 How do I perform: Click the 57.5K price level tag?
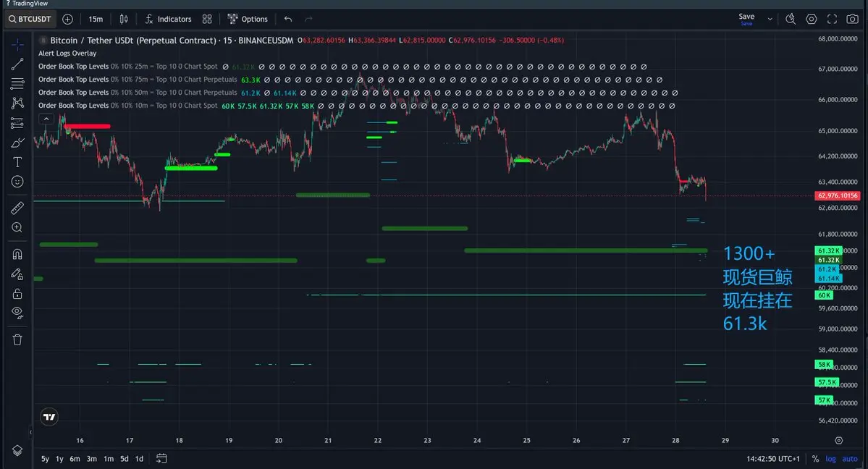coord(827,382)
